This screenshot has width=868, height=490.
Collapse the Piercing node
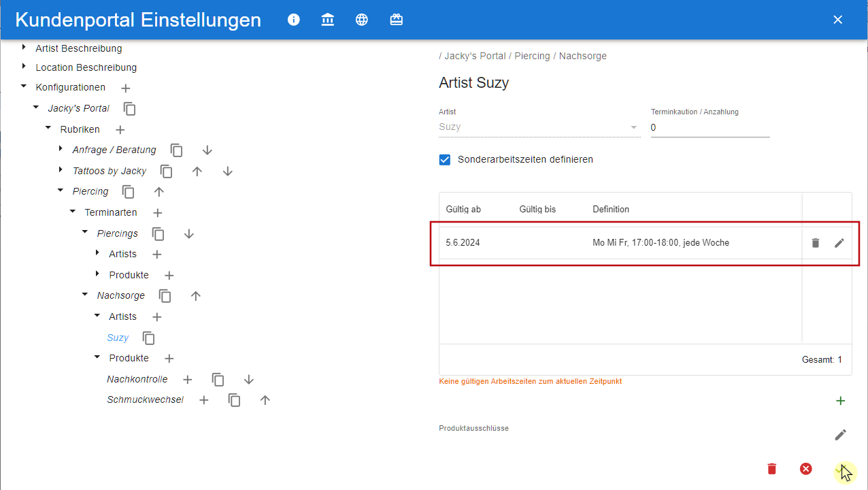pyautogui.click(x=61, y=191)
